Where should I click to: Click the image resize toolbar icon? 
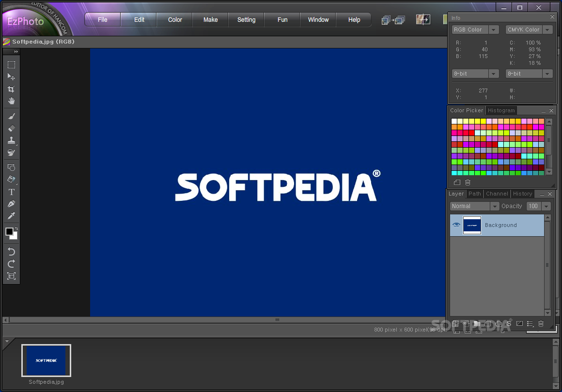pos(423,20)
